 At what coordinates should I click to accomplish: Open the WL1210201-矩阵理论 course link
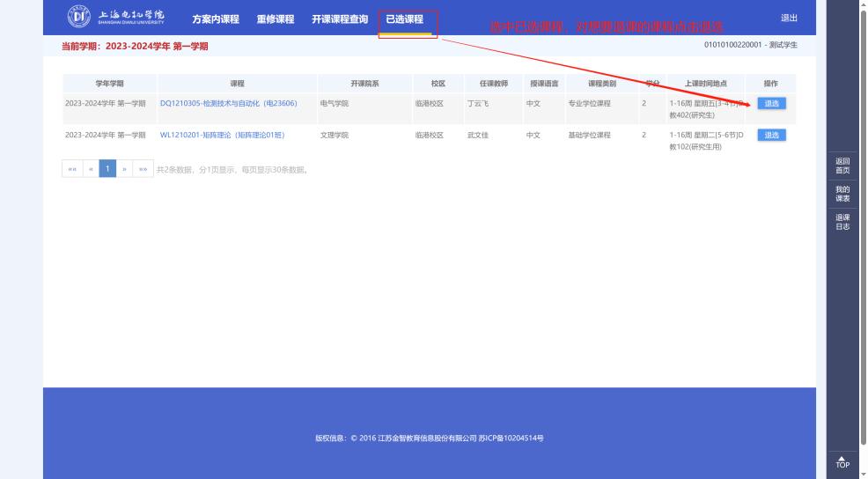click(x=222, y=135)
